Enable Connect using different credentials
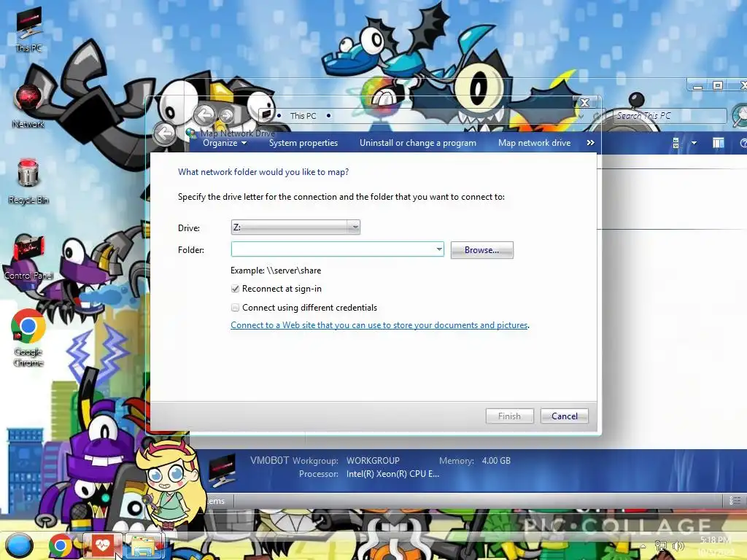The height and width of the screenshot is (560, 747). coord(235,308)
